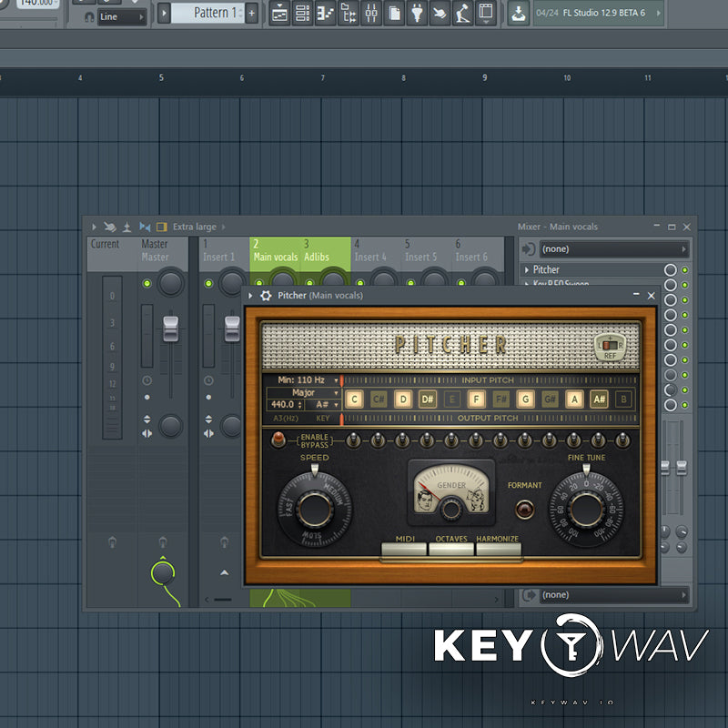Toggle Pitcher FORMANT red button
728x728 pixels.
[x=525, y=510]
